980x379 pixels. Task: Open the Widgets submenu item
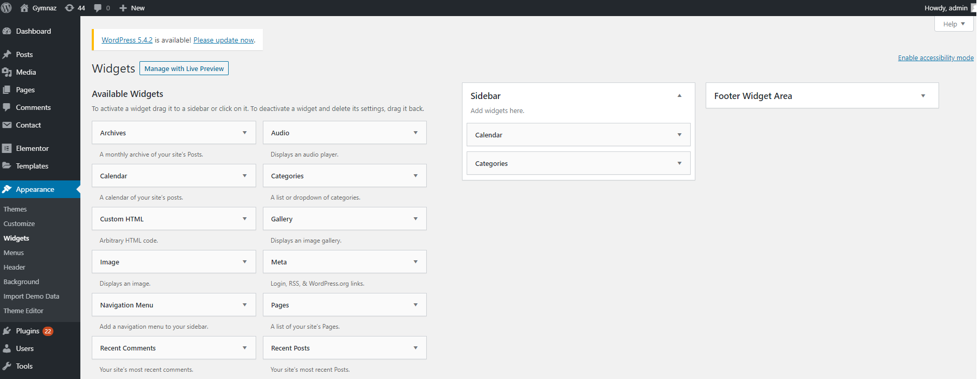(x=16, y=238)
